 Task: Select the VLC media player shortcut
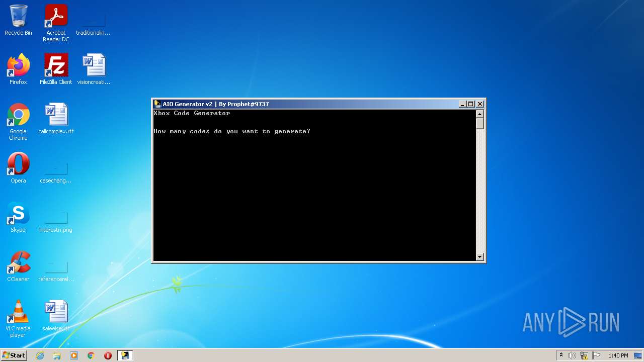[18, 319]
